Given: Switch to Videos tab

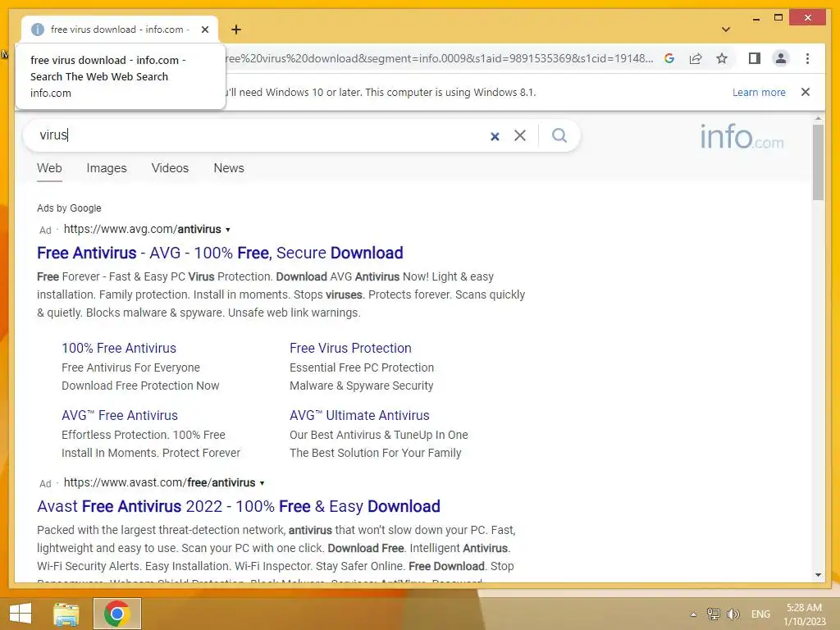Looking at the screenshot, I should (170, 168).
